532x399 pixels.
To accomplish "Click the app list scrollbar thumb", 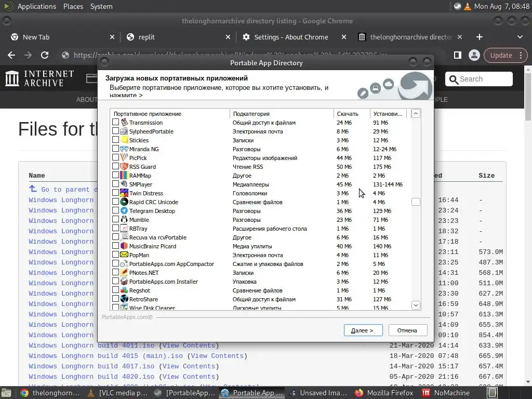I will click(416, 202).
